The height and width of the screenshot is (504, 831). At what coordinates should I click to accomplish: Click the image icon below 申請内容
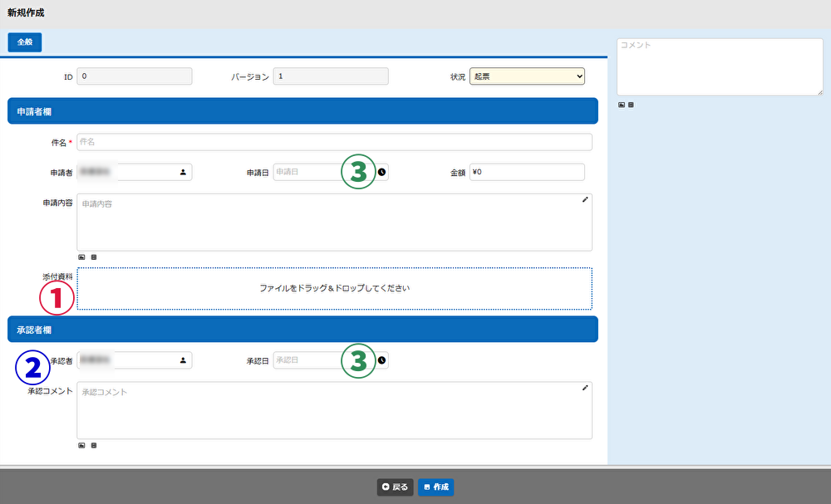click(x=81, y=257)
